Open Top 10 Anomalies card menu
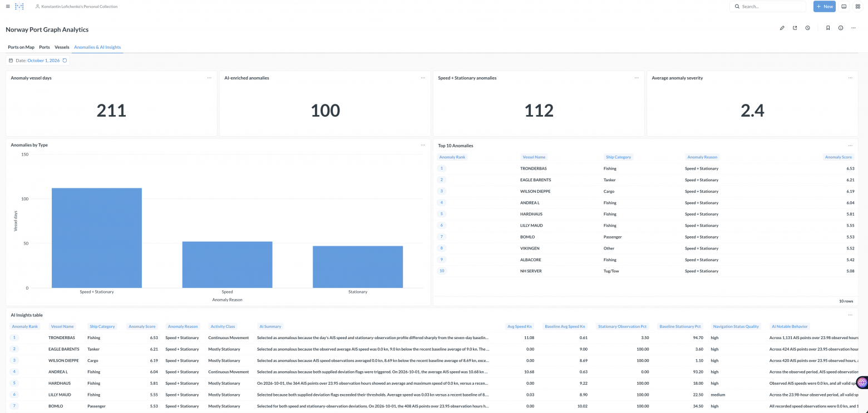The height and width of the screenshot is (413, 868). 850,146
